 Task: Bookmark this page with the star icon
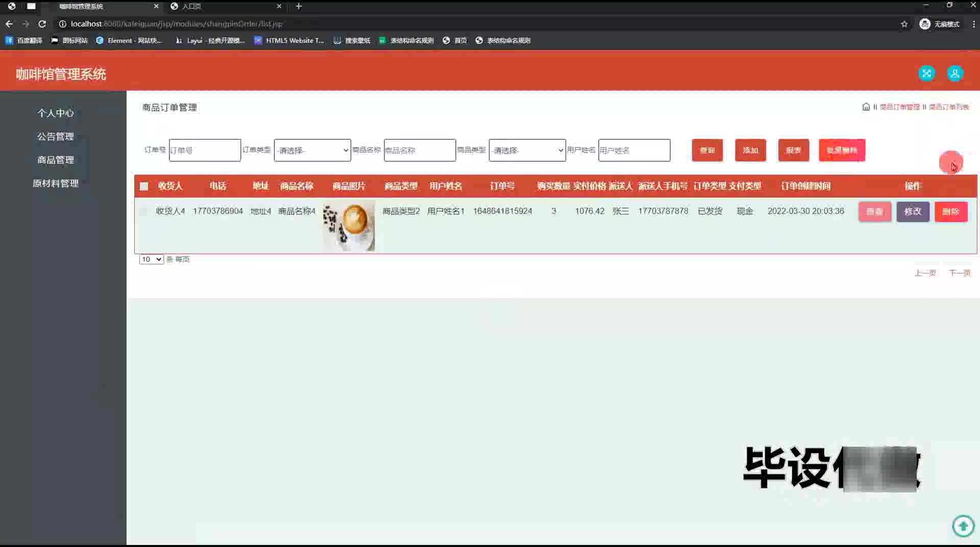pyautogui.click(x=904, y=24)
